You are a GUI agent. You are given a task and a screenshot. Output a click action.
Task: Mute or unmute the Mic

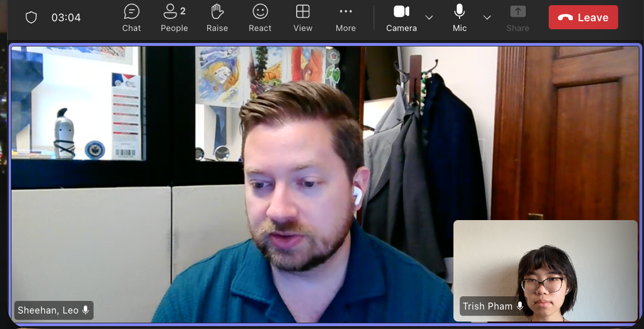coord(460,18)
